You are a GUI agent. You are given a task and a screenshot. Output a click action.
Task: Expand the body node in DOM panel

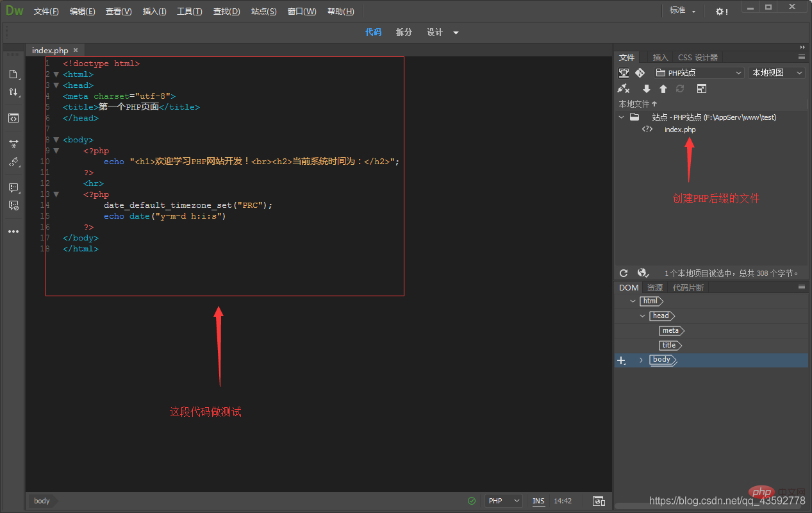[641, 360]
